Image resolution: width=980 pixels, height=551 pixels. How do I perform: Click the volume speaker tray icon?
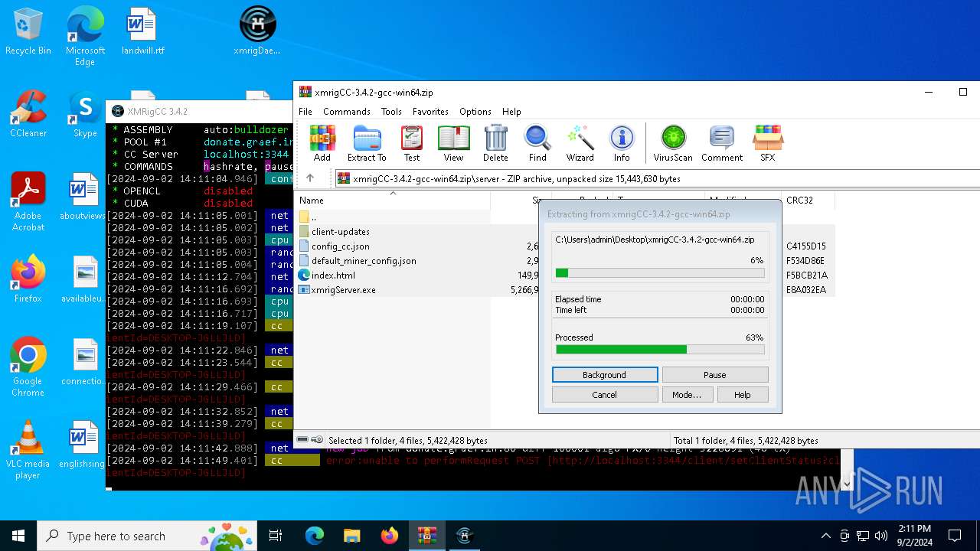coord(881,536)
